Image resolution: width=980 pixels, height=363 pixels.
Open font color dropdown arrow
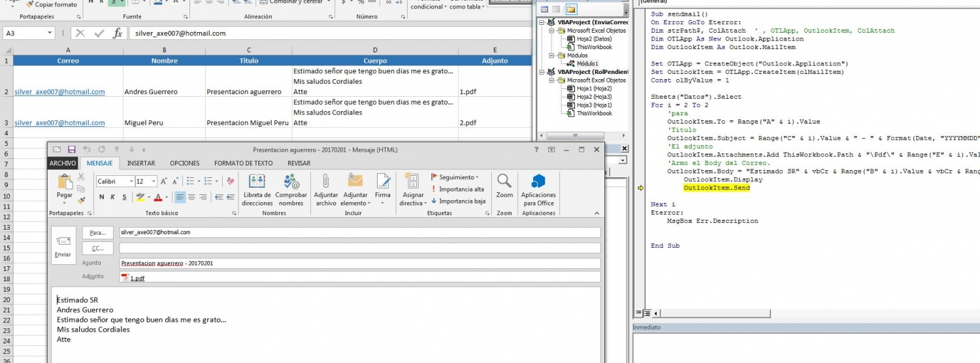pos(167,197)
